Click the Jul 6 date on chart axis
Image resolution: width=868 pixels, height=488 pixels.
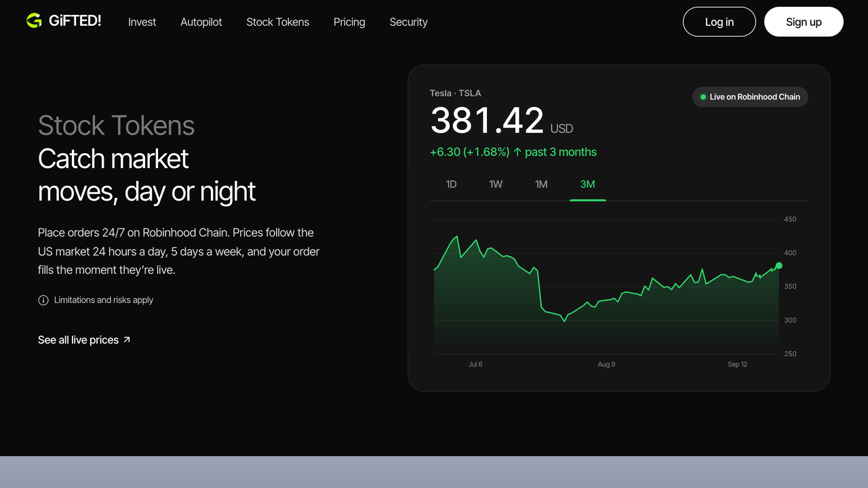coord(475,365)
